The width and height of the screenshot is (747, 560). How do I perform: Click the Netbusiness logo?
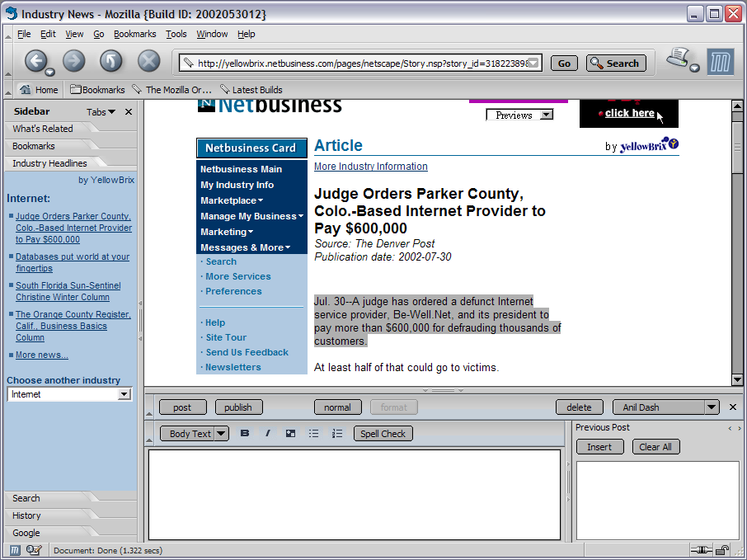(x=270, y=106)
